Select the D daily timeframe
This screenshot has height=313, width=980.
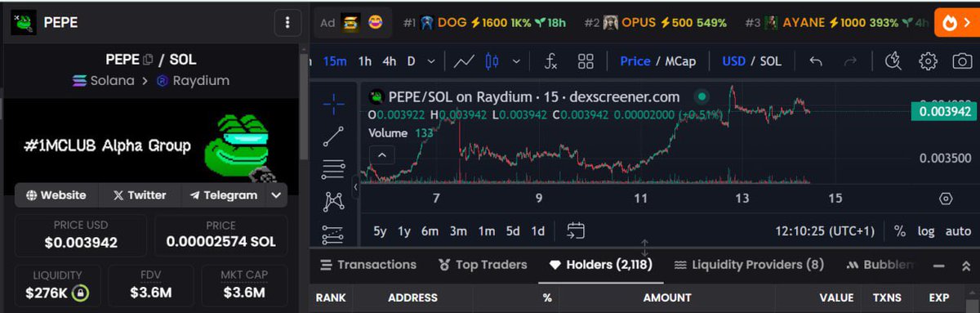pos(412,61)
